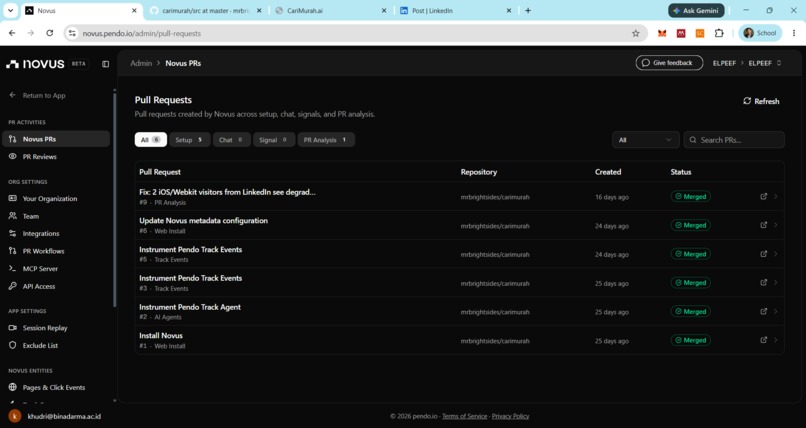Open external link for PR #2

(763, 311)
